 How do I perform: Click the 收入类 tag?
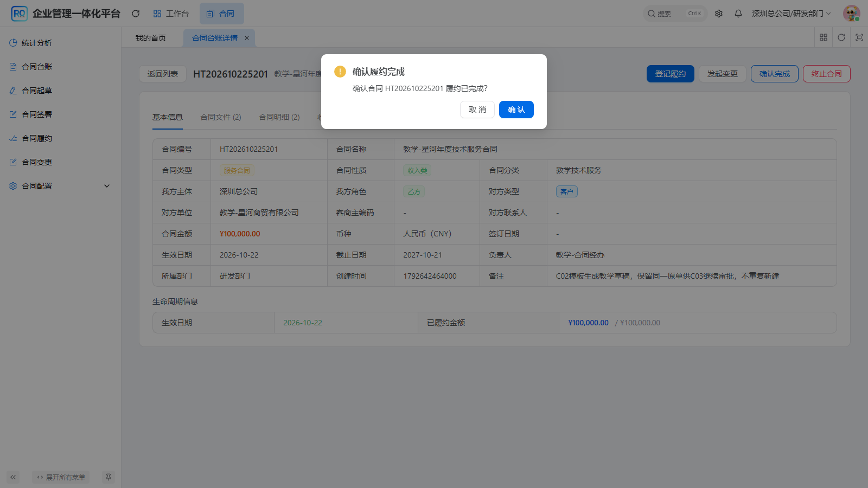[418, 170]
